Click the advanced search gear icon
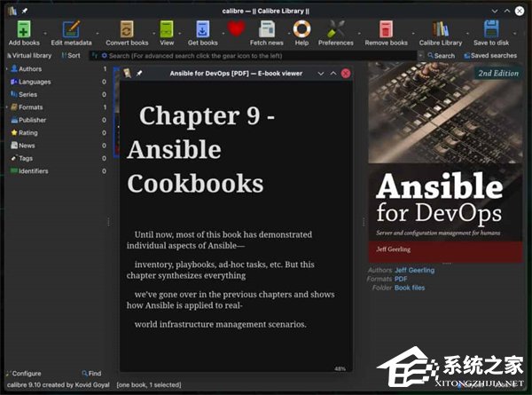Image resolution: width=532 pixels, height=395 pixels. click(x=104, y=55)
